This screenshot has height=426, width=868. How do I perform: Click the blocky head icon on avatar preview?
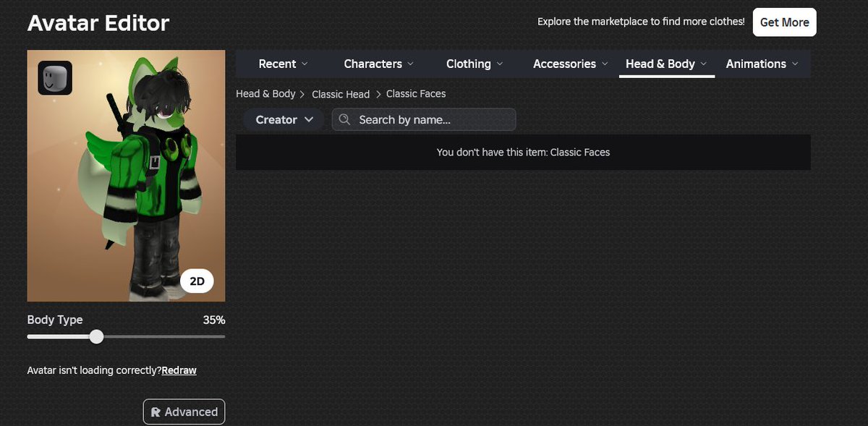point(55,77)
